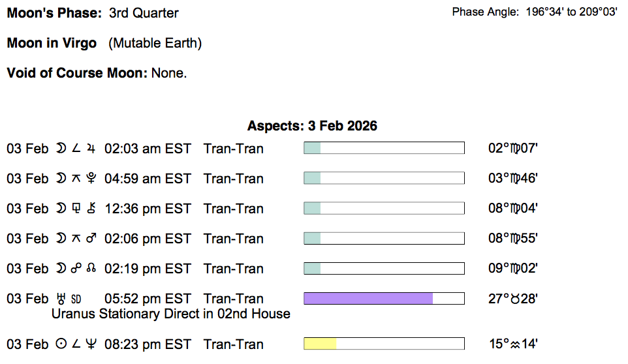Click the Chiron glyph in the 12:36 pm aspect
Viewport: 628px width, 364px height.
click(x=91, y=209)
